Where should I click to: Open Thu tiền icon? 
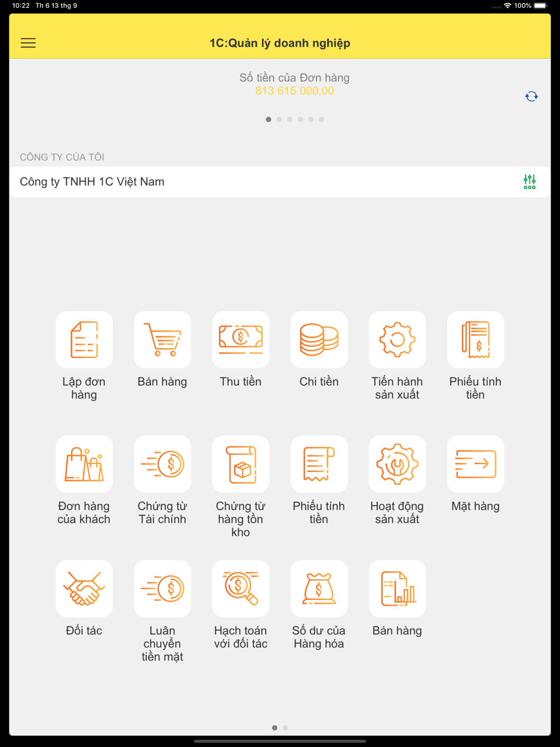point(241,339)
